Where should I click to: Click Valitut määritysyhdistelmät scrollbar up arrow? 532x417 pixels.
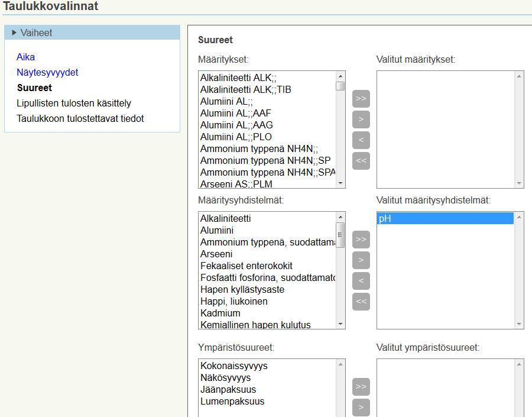pyautogui.click(x=519, y=216)
